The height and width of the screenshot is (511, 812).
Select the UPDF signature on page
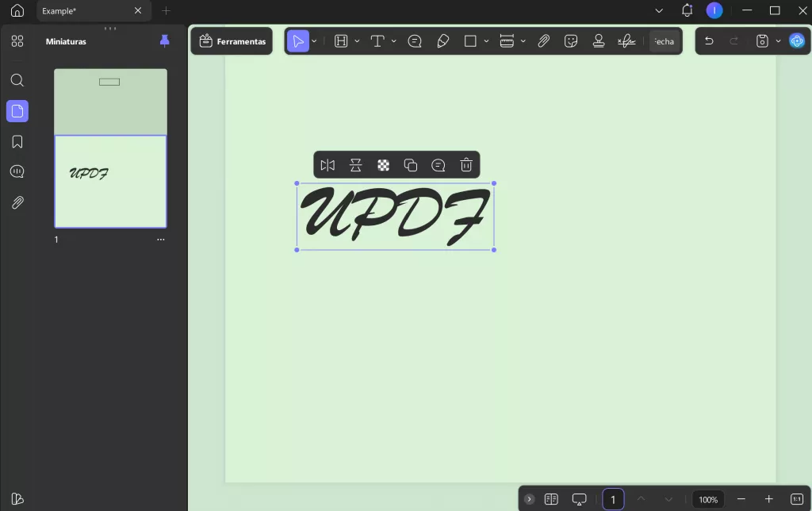395,216
